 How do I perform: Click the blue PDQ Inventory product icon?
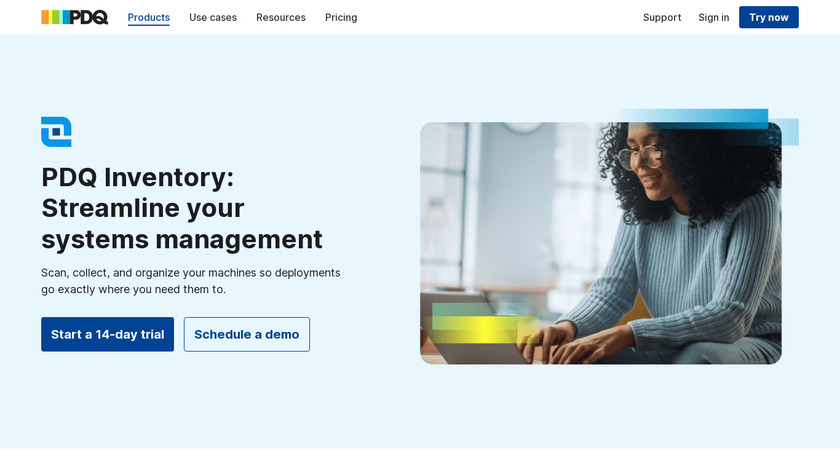[56, 132]
